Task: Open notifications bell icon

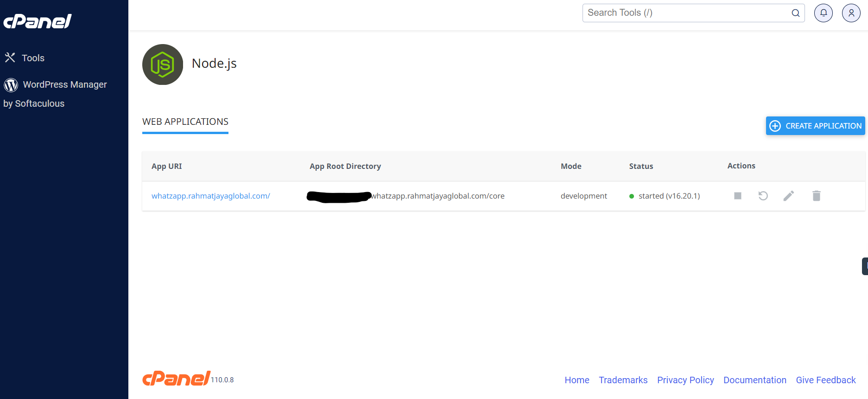Action: coord(824,13)
